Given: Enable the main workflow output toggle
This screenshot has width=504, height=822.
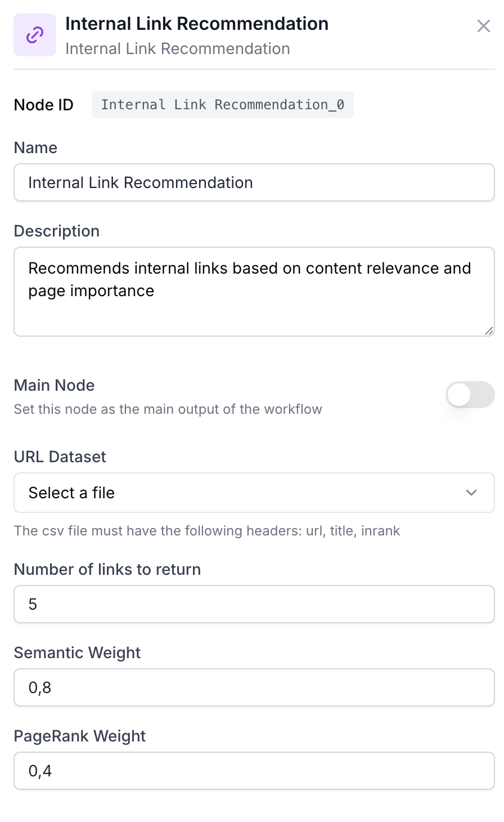Looking at the screenshot, I should pos(470,395).
